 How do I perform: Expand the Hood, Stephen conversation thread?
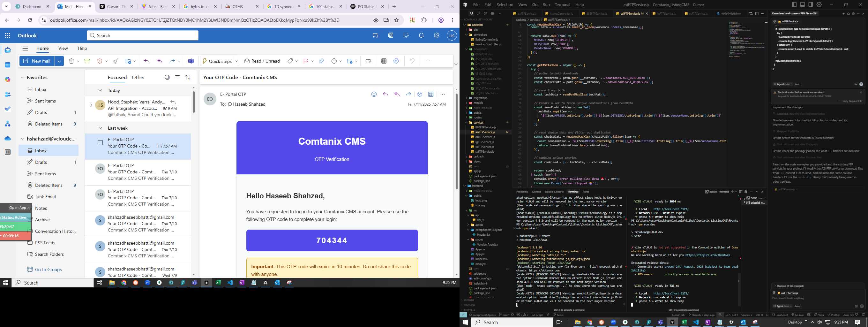tap(91, 105)
